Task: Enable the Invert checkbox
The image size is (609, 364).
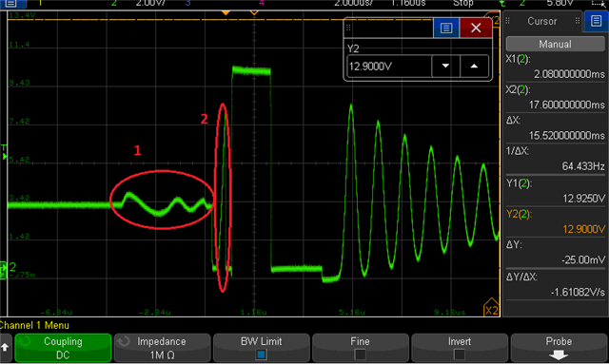Action: pos(459,354)
